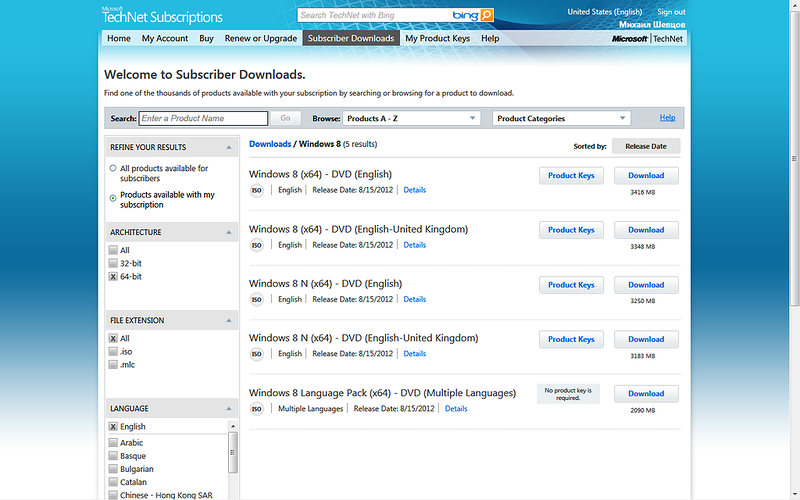Click the user name Михаил Шевцов

(652, 24)
